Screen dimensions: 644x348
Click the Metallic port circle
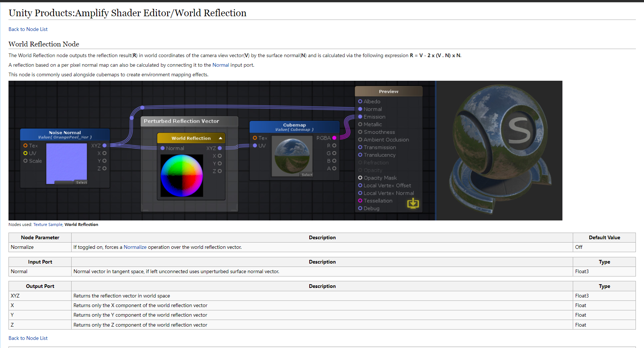point(360,124)
